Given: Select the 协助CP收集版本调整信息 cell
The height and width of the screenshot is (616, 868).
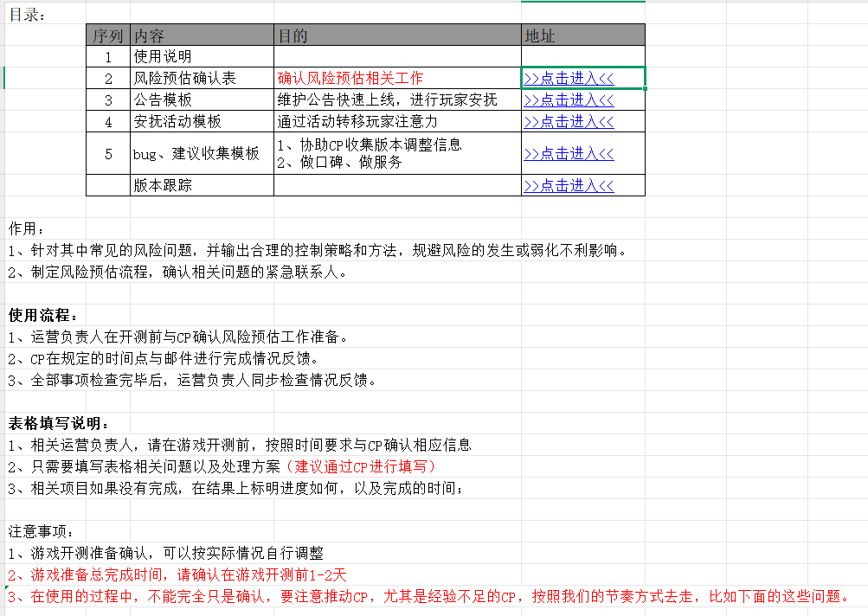Looking at the screenshot, I should pos(397,153).
